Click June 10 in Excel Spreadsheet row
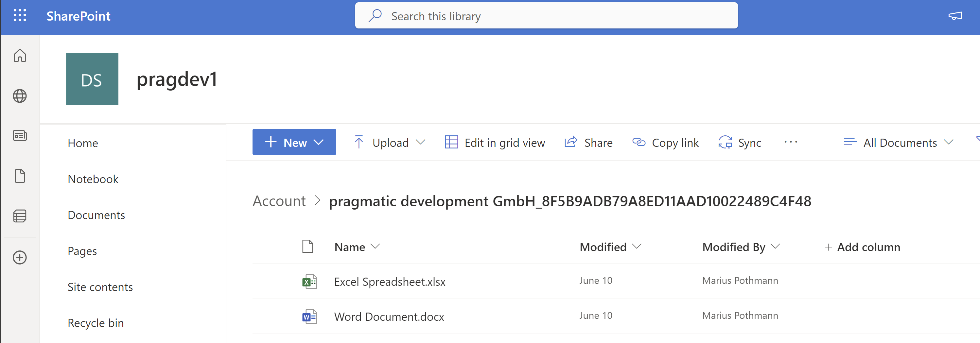This screenshot has width=980, height=343. coord(596,281)
